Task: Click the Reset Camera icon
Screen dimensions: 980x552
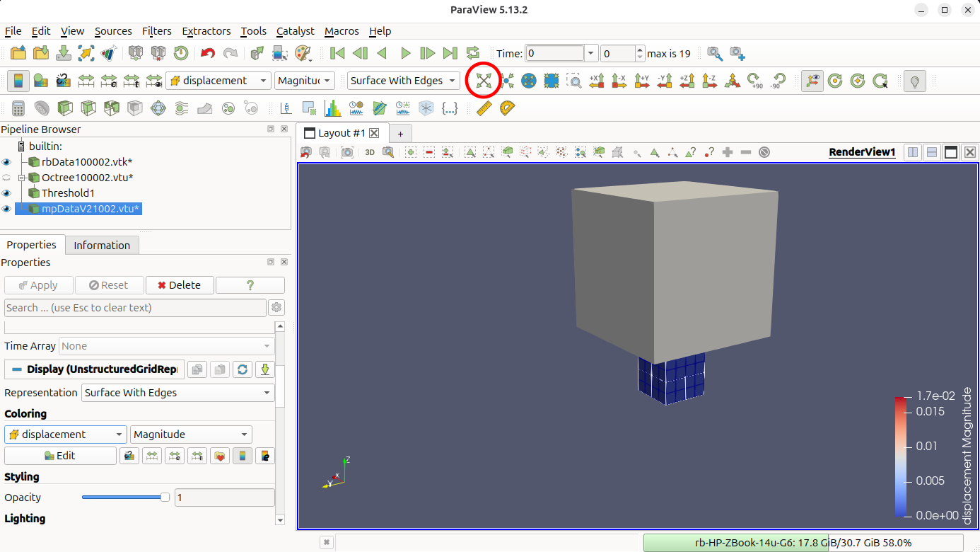Action: [x=484, y=81]
